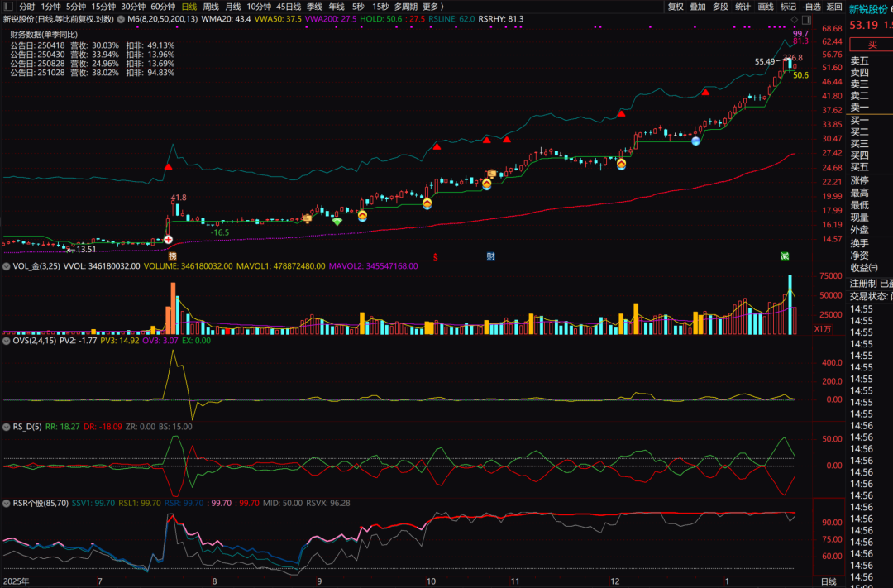
Task: Click the 公告日: 251028 financial row
Action: pyautogui.click(x=93, y=73)
